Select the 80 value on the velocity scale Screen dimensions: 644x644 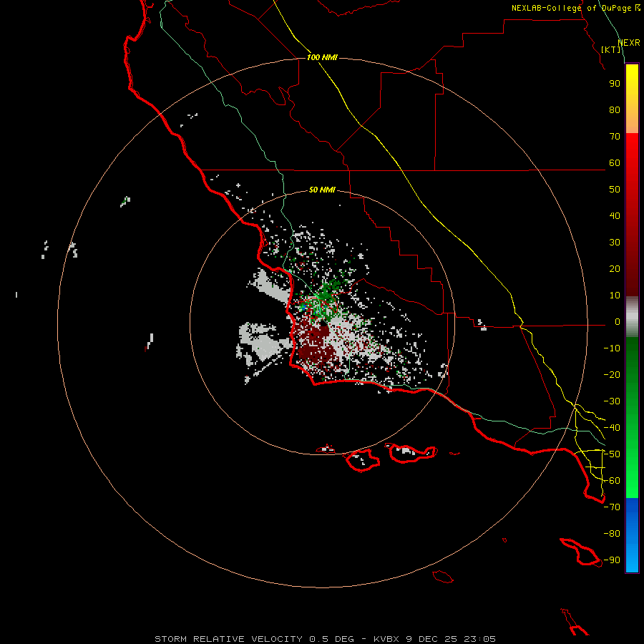coord(615,110)
